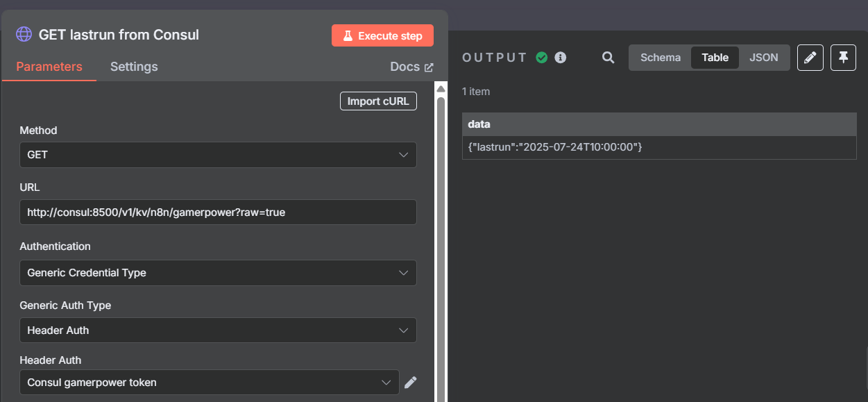
Task: Expand the Authentication dropdown
Action: tap(218, 273)
